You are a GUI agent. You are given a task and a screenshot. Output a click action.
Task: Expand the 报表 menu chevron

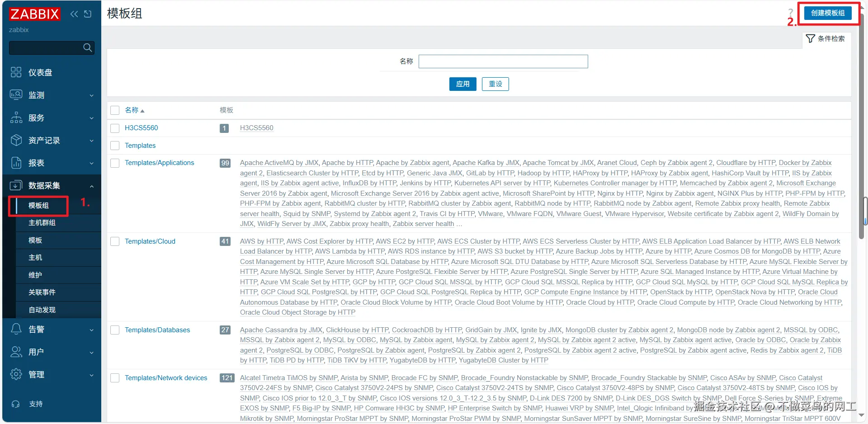[x=92, y=163]
